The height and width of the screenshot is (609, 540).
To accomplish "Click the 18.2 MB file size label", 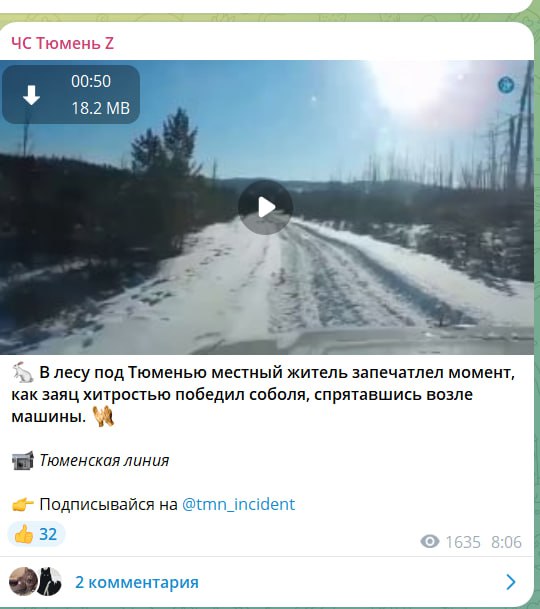I will 101,108.
